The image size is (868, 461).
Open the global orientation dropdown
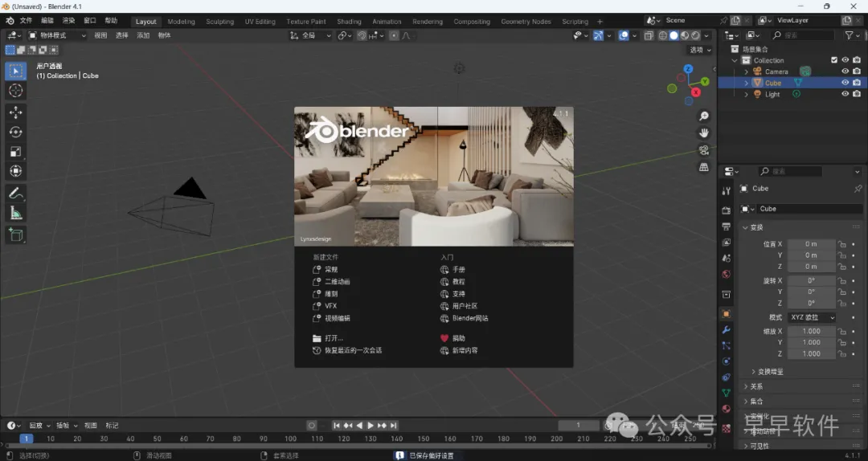[310, 35]
